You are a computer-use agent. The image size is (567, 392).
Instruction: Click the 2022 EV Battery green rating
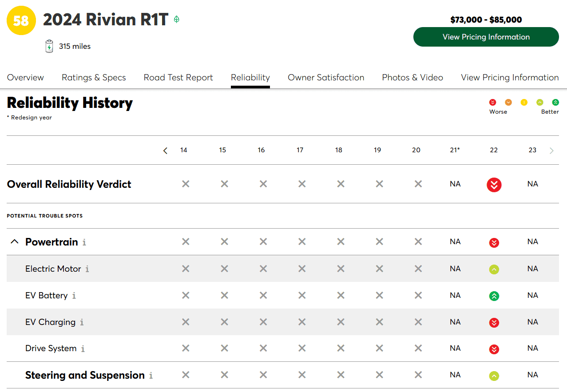point(494,296)
